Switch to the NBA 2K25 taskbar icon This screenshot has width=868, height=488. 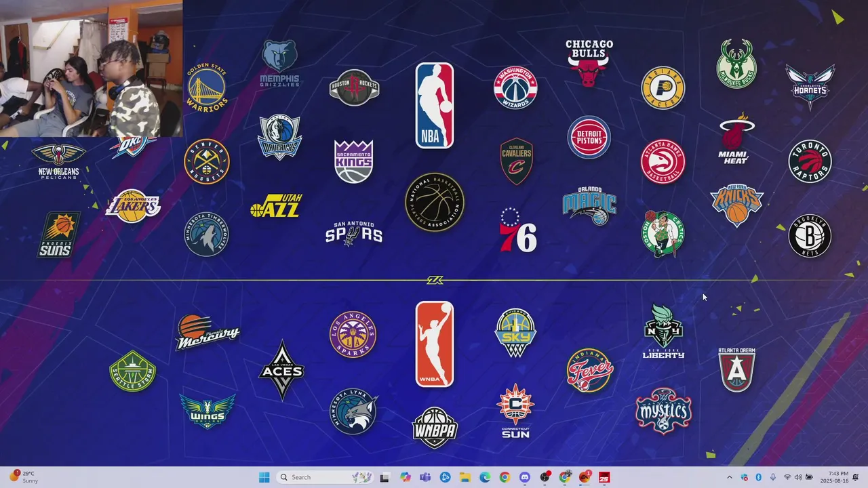[x=604, y=477]
